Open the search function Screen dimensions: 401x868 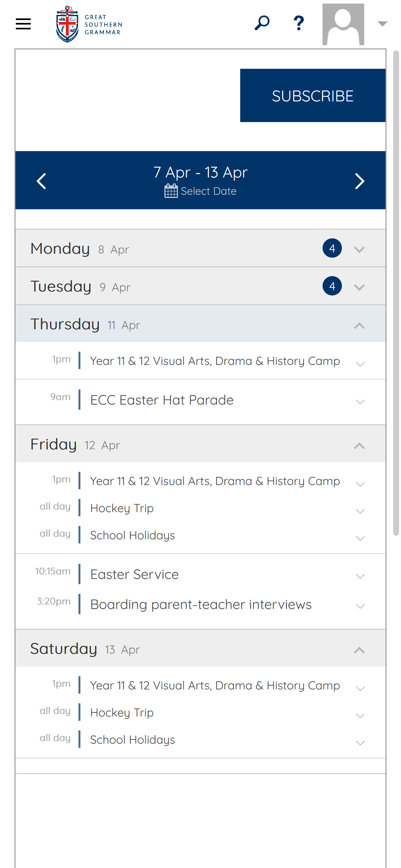pos(262,22)
